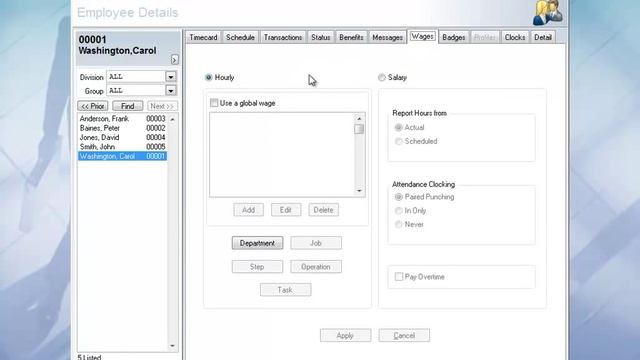Click the wage list scroll up arrow

click(359, 118)
